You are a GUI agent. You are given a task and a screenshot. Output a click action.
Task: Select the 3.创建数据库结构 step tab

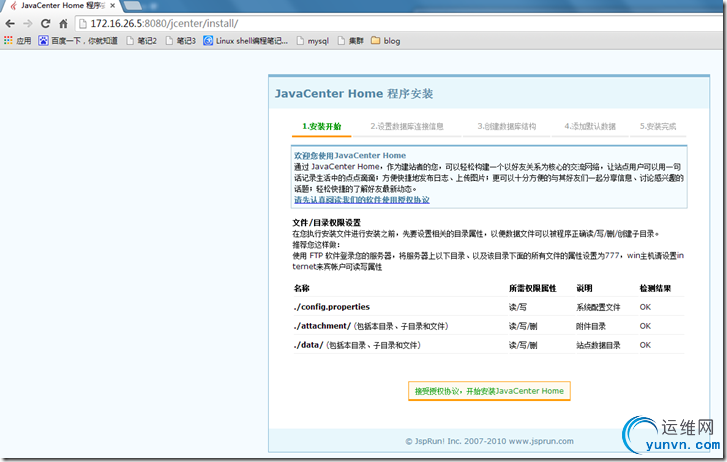(507, 127)
